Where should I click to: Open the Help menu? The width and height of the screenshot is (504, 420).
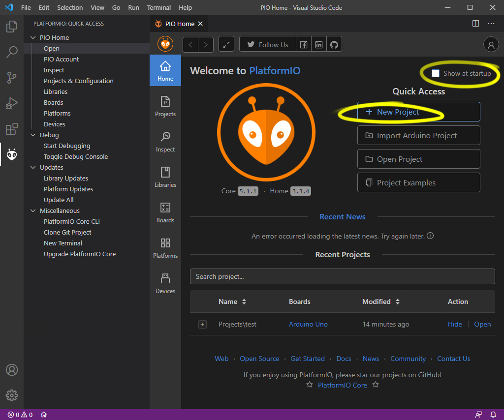[x=185, y=7]
